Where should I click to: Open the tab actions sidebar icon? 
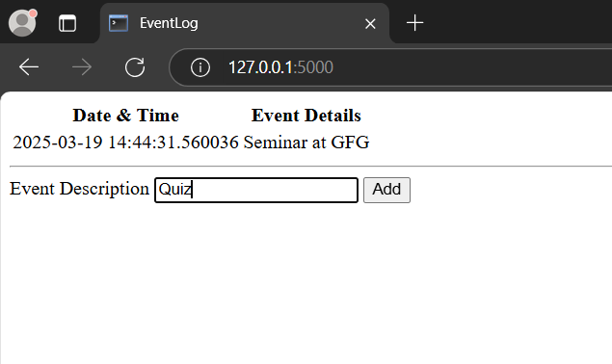67,23
